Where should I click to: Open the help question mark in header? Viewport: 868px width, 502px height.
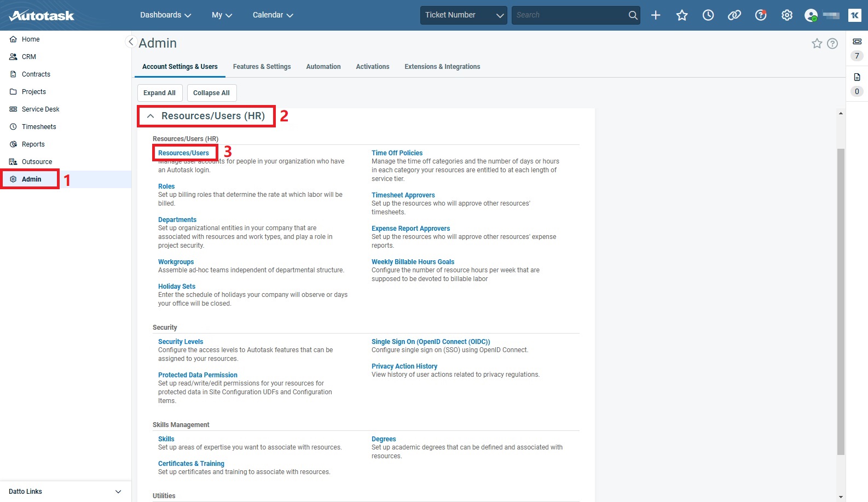(x=761, y=15)
